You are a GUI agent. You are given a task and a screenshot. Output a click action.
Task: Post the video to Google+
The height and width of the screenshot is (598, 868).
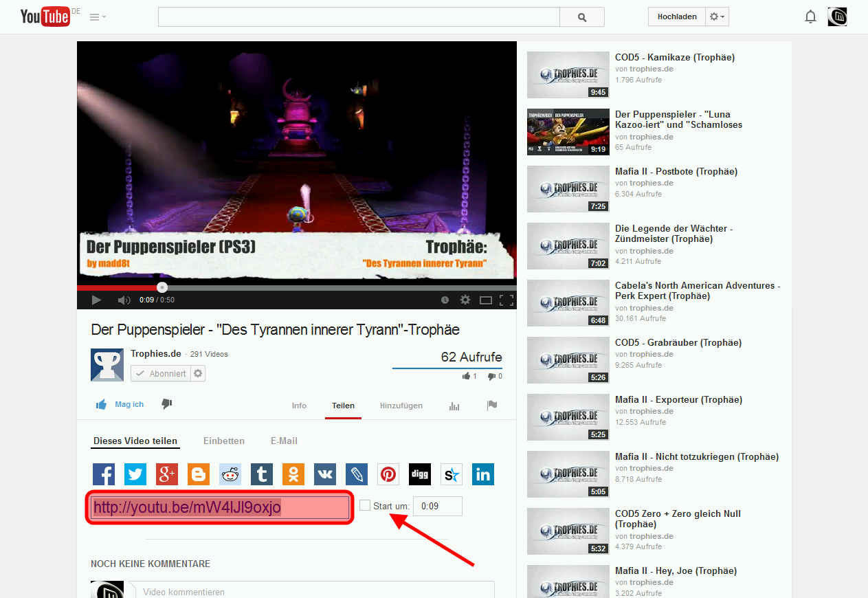[166, 474]
